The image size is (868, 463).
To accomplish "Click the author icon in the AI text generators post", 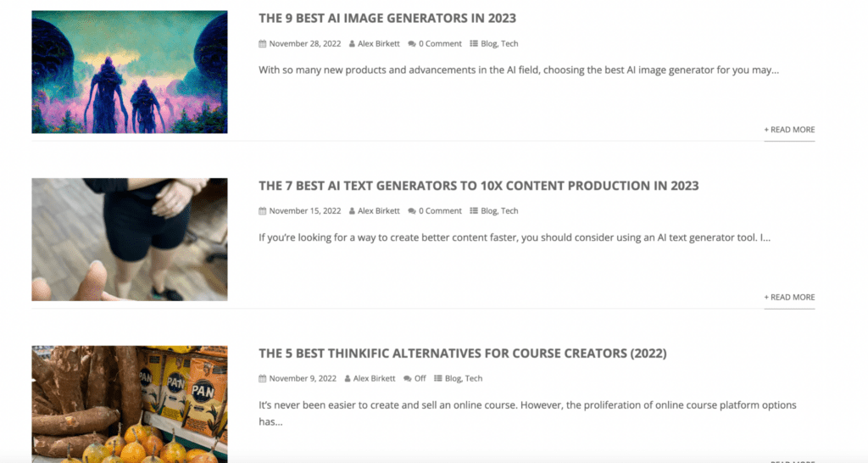I will point(352,211).
